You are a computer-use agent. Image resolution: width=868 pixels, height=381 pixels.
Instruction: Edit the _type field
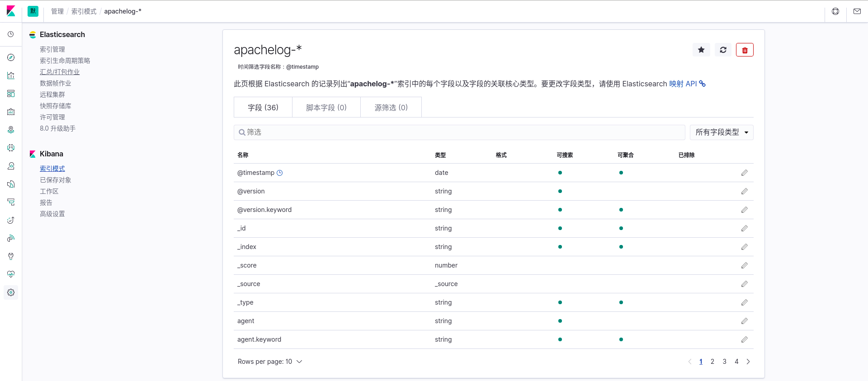tap(745, 302)
